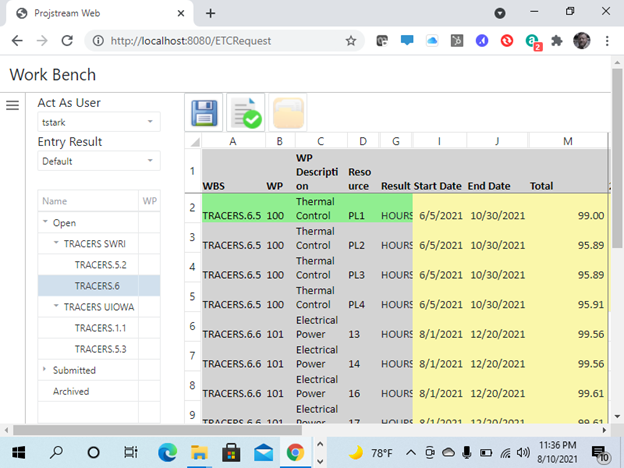Viewport: 624px width, 468px height.
Task: Click column header M in the spreadsheet
Action: point(568,141)
